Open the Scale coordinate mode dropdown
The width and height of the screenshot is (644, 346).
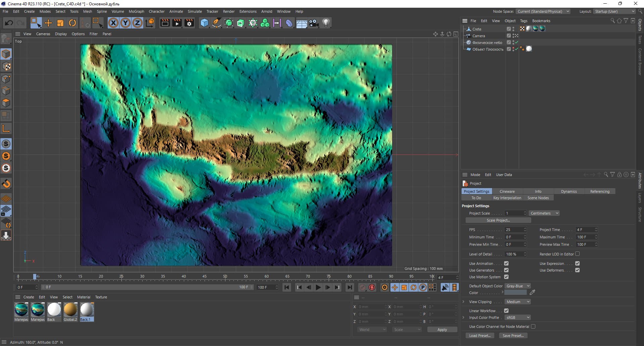click(407, 330)
